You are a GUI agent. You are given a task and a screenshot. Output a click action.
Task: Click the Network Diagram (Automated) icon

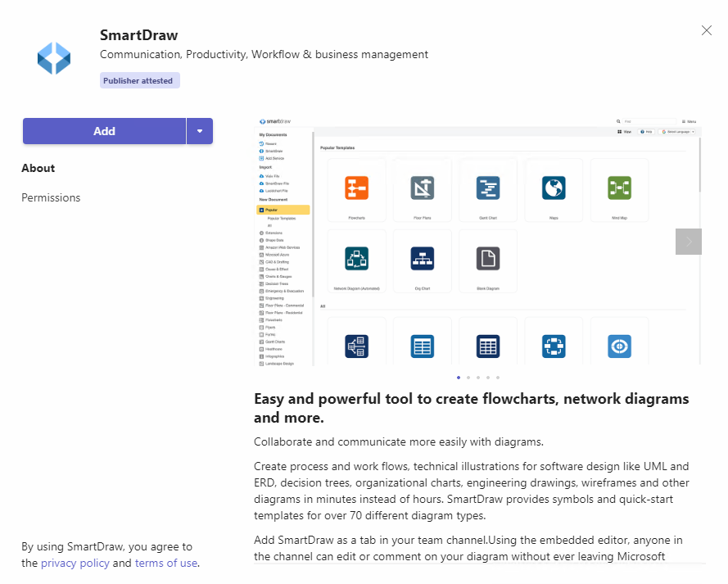coord(357,259)
